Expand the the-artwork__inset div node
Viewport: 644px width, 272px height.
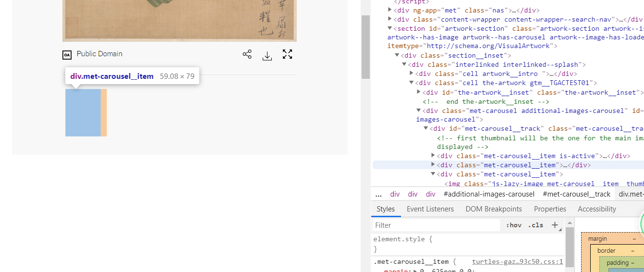tap(419, 92)
